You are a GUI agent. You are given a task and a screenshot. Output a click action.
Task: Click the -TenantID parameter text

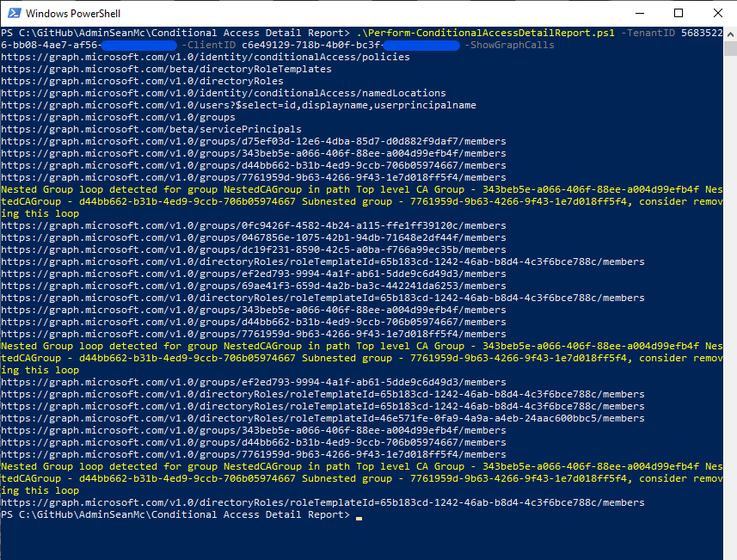point(648,33)
